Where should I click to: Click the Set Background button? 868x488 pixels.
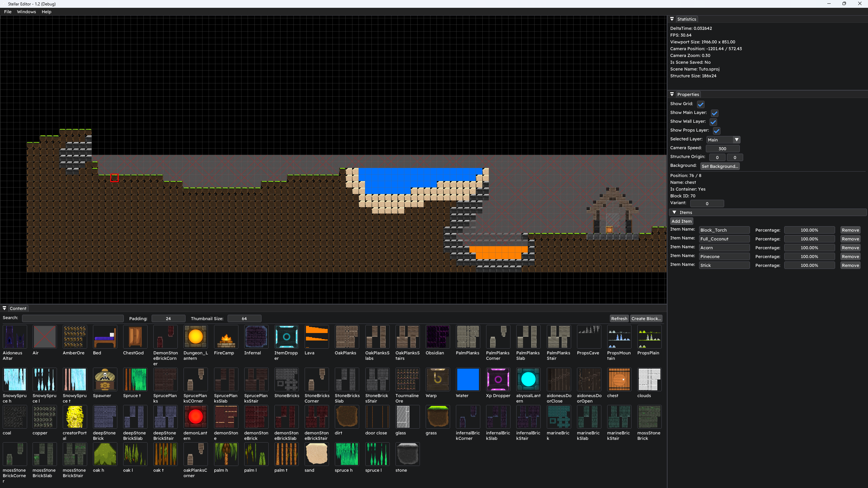(720, 167)
